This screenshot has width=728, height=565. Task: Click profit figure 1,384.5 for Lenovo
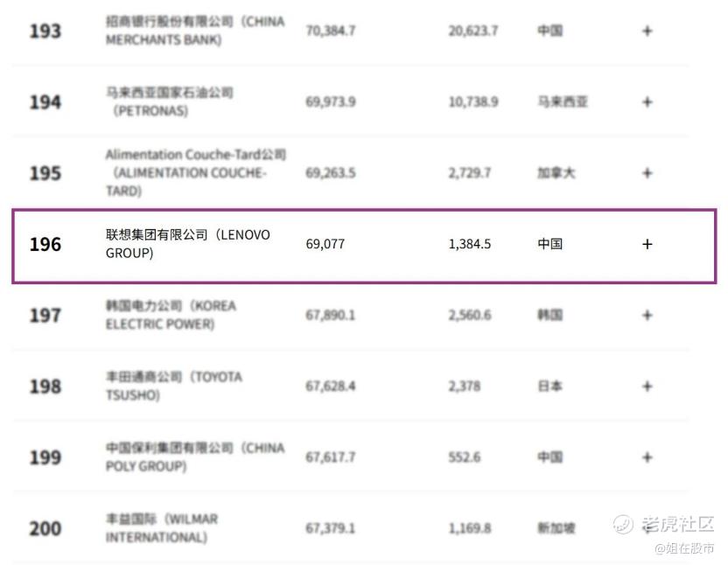pyautogui.click(x=469, y=244)
